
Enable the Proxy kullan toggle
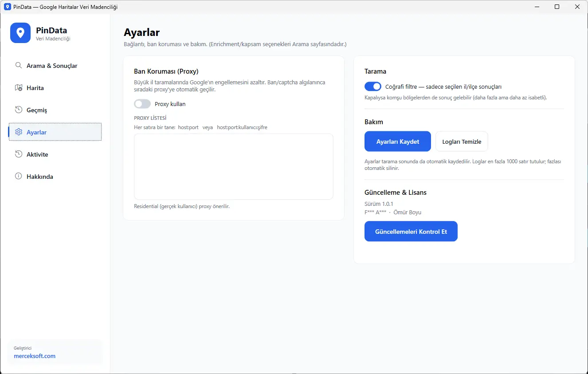(x=142, y=104)
